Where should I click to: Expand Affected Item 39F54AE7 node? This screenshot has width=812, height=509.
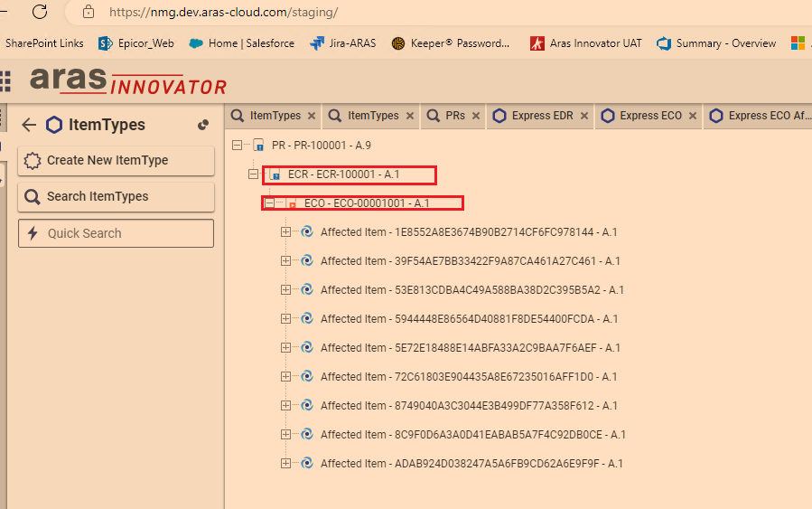click(286, 261)
